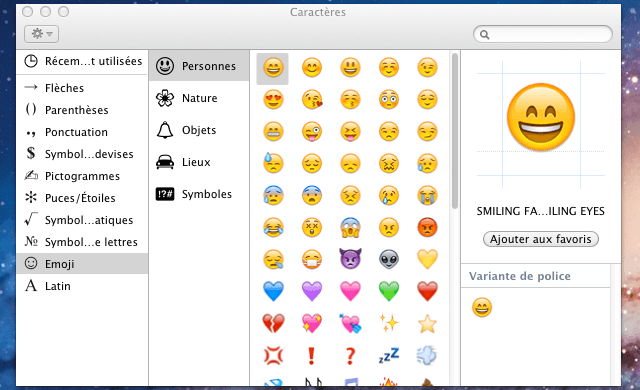Click the emoji grid vertical scrollbar
Screen dimensions: 640x390
pos(455,131)
